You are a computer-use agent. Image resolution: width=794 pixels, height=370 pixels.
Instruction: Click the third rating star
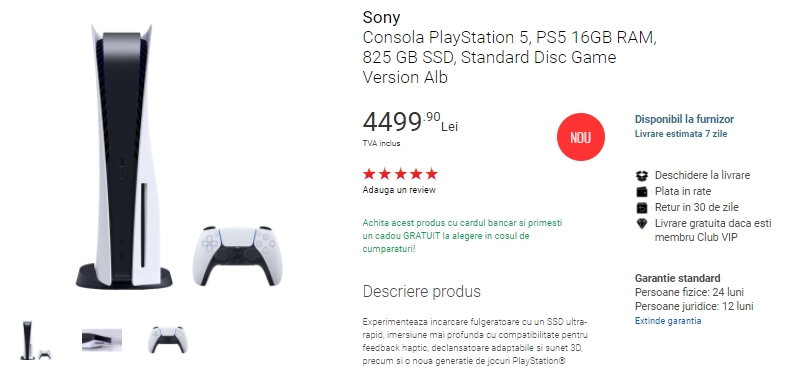point(401,174)
